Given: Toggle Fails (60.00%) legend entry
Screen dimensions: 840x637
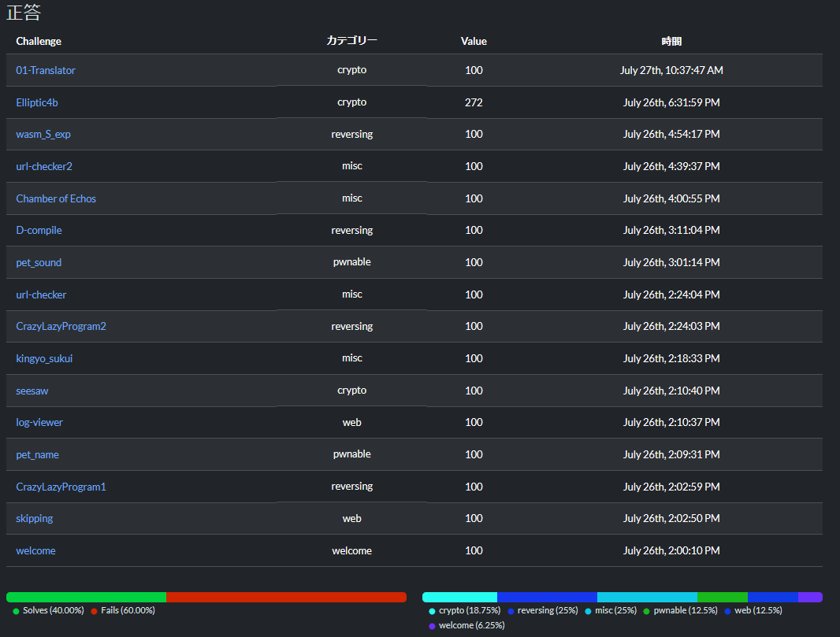Looking at the screenshot, I should click(123, 611).
